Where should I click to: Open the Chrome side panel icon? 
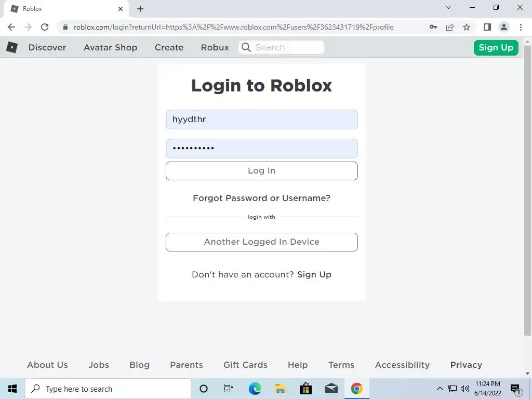click(x=487, y=27)
